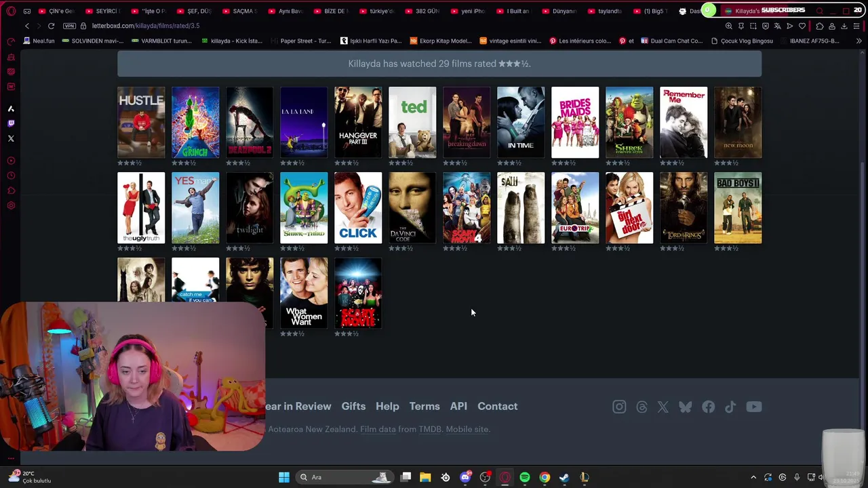Switch to the '382 GÜN' browser tab
The height and width of the screenshot is (488, 868).
[x=423, y=11]
